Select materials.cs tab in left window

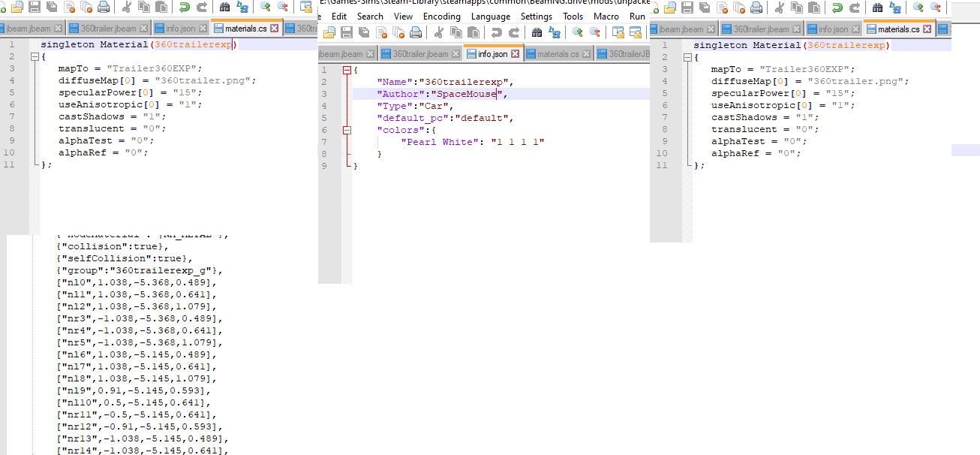coord(246,29)
